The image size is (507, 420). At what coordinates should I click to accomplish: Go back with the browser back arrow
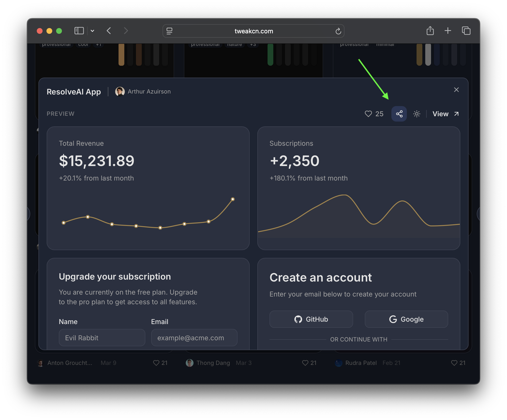109,31
